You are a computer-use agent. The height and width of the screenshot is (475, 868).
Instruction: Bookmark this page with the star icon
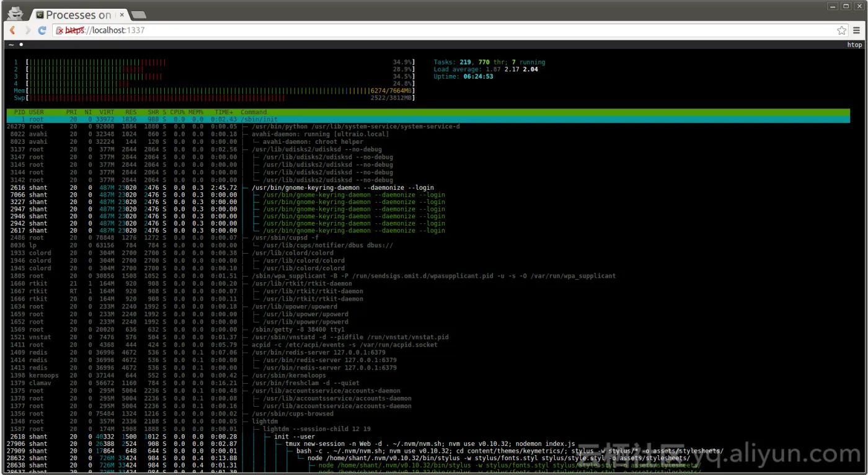click(x=841, y=30)
